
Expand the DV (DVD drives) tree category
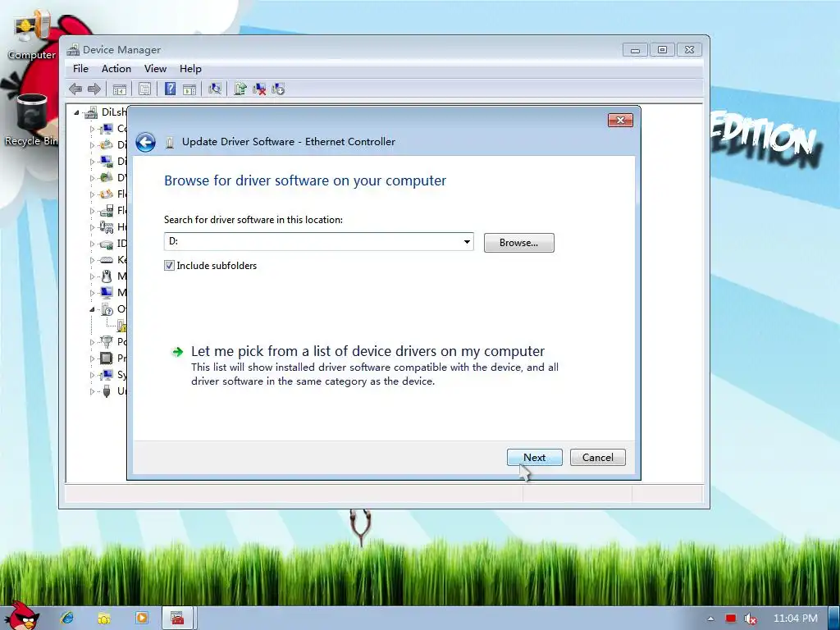click(92, 178)
